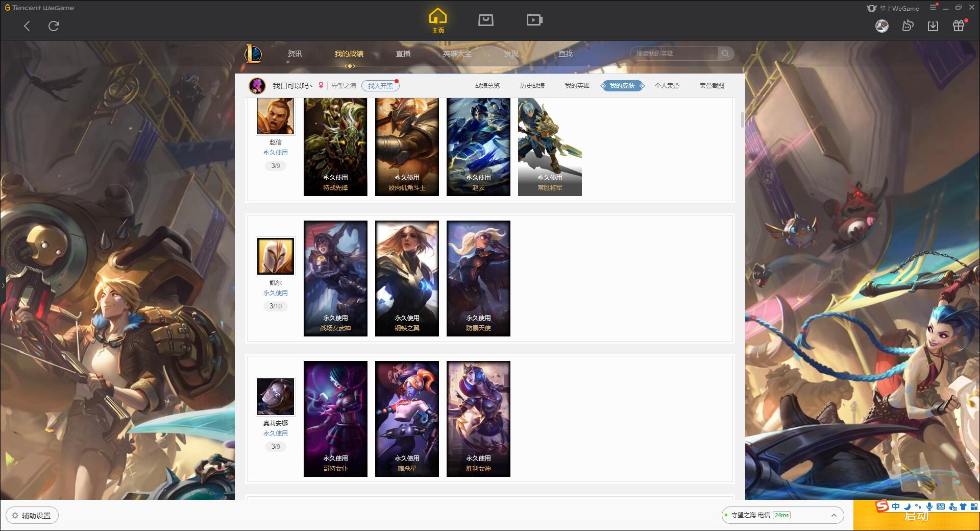This screenshot has height=531, width=980.
Task: Switch to the 英雄大全 tab
Action: tap(457, 54)
